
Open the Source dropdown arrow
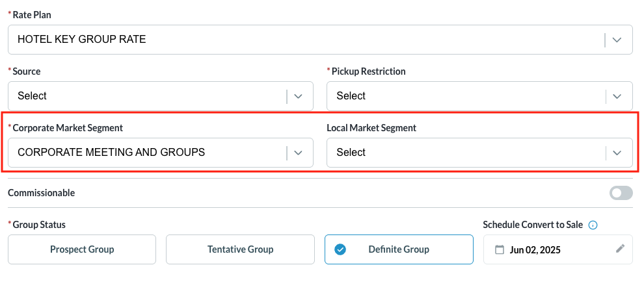(x=298, y=96)
